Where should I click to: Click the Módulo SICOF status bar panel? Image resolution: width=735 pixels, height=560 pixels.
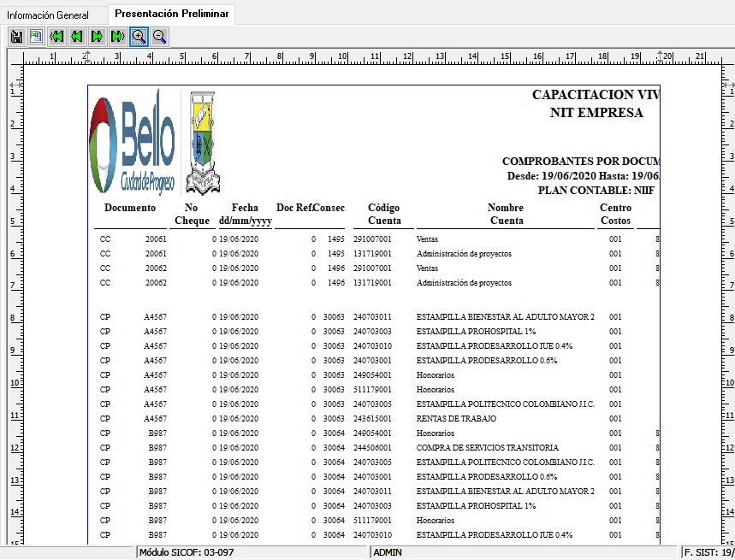(252, 552)
